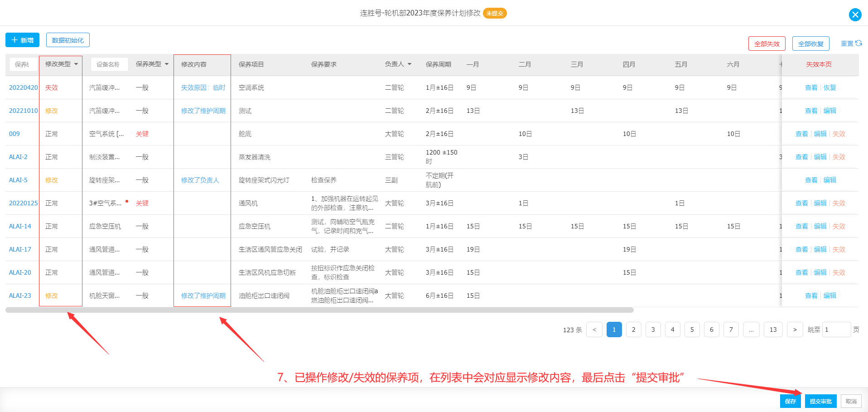Open maintenance item ALAI-2
This screenshot has height=412, width=868.
tap(18, 157)
